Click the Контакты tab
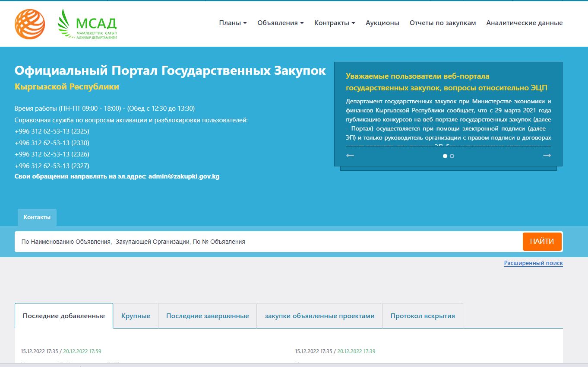The width and height of the screenshot is (588, 367). [x=37, y=217]
